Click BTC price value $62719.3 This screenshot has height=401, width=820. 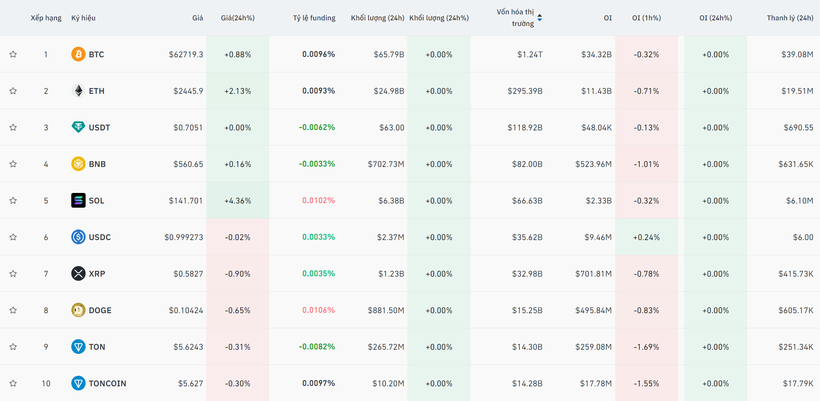[185, 54]
